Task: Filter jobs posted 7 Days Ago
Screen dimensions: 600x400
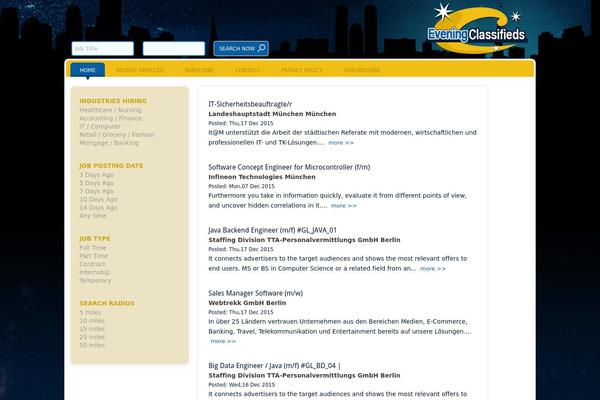Action: click(x=96, y=191)
